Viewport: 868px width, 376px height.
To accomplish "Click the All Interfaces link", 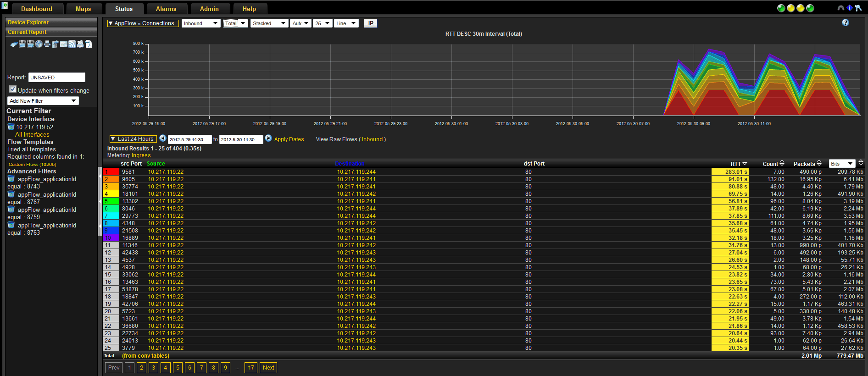I will [32, 135].
